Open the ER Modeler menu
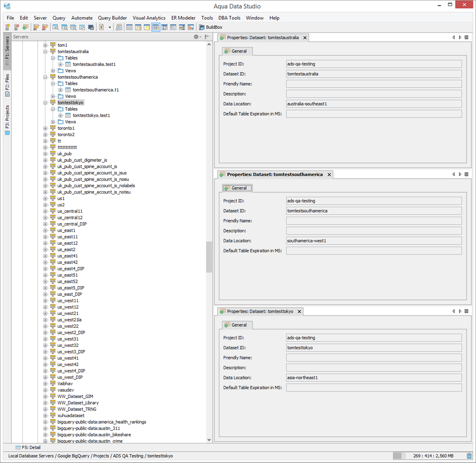Screen dimensions: 476x463 [x=183, y=18]
